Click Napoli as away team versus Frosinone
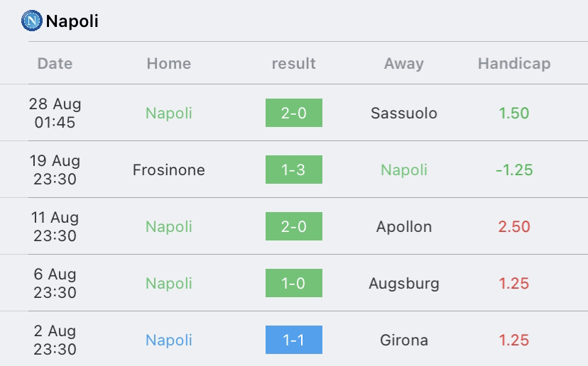The height and width of the screenshot is (366, 588). [x=404, y=170]
